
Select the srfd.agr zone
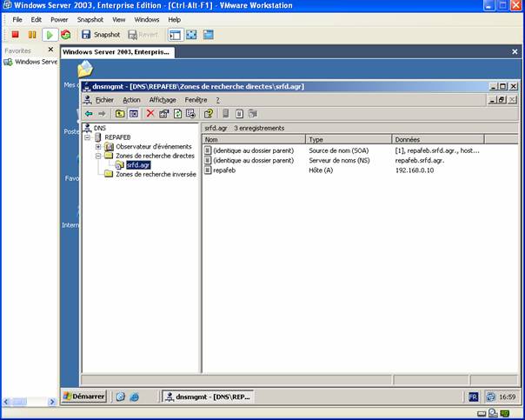tap(138, 165)
